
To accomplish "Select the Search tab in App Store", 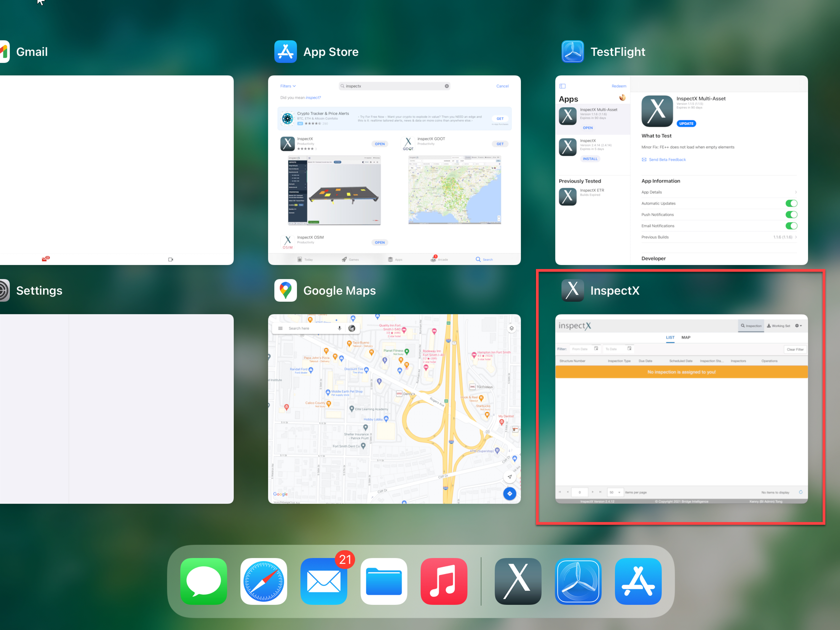I will click(484, 259).
